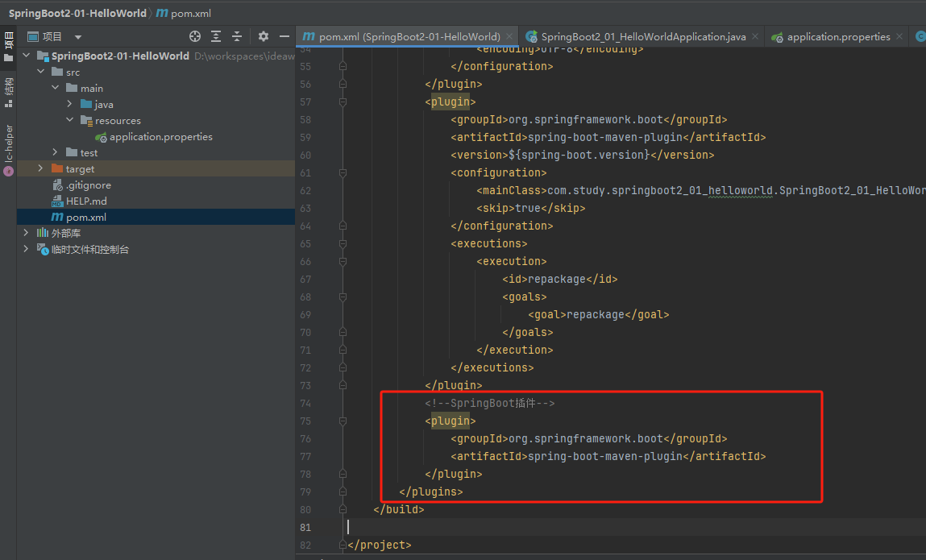Open project panel settings gear
This screenshot has height=560, width=926.
pyautogui.click(x=264, y=36)
